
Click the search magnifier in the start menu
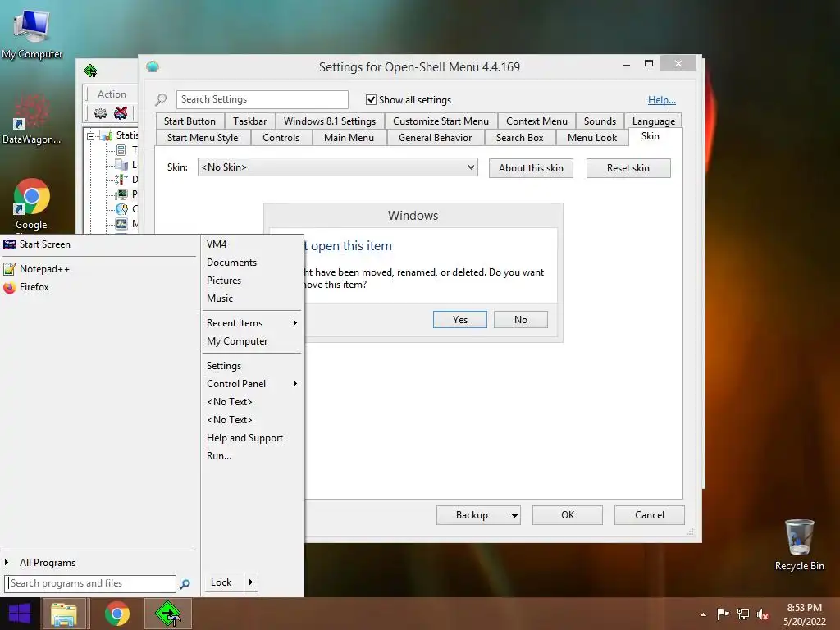[x=185, y=584]
